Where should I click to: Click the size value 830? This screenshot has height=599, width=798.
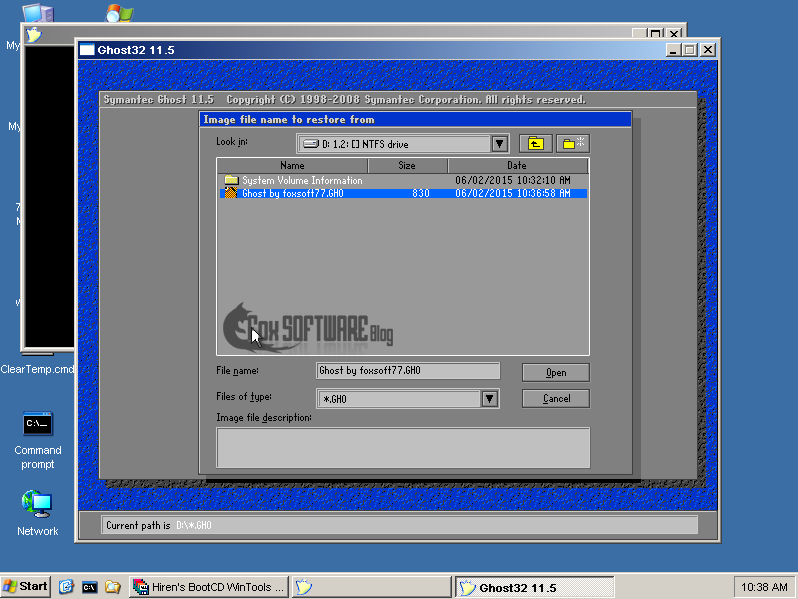pyautogui.click(x=420, y=193)
